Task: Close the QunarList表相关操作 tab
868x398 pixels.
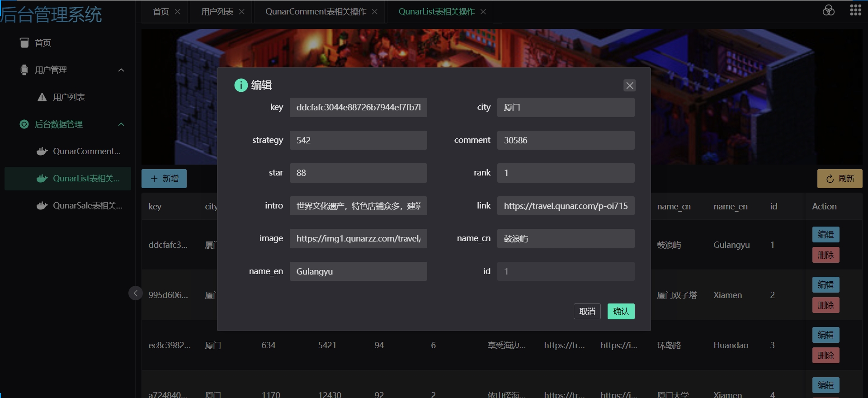Action: tap(483, 12)
